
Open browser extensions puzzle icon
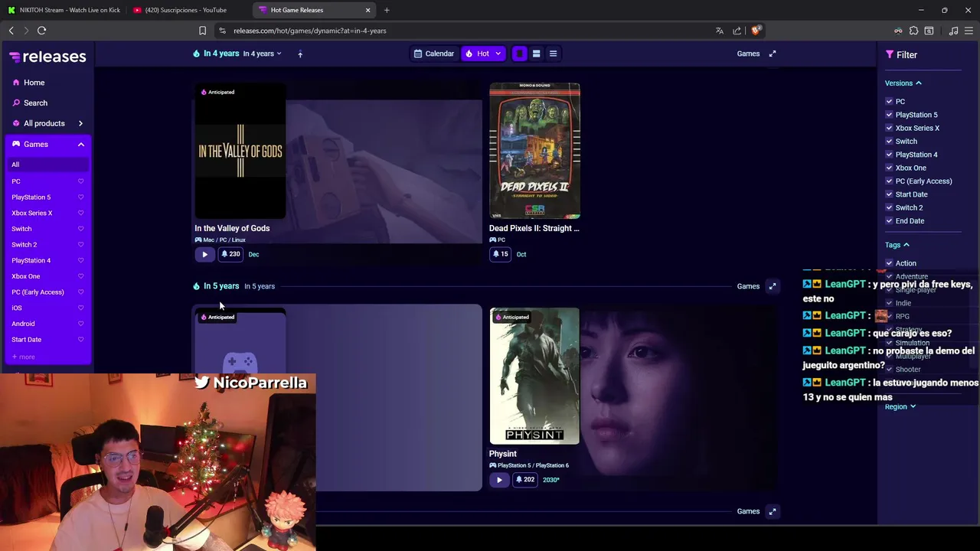pos(913,31)
